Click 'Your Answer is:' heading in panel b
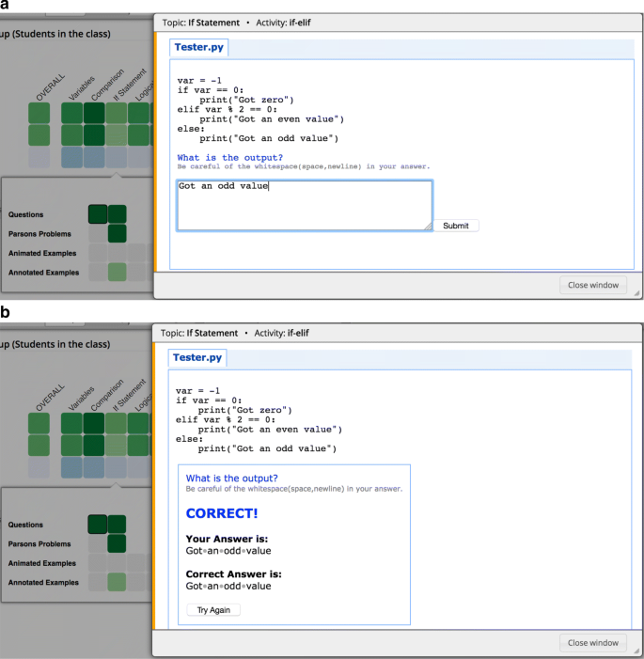 click(x=227, y=539)
